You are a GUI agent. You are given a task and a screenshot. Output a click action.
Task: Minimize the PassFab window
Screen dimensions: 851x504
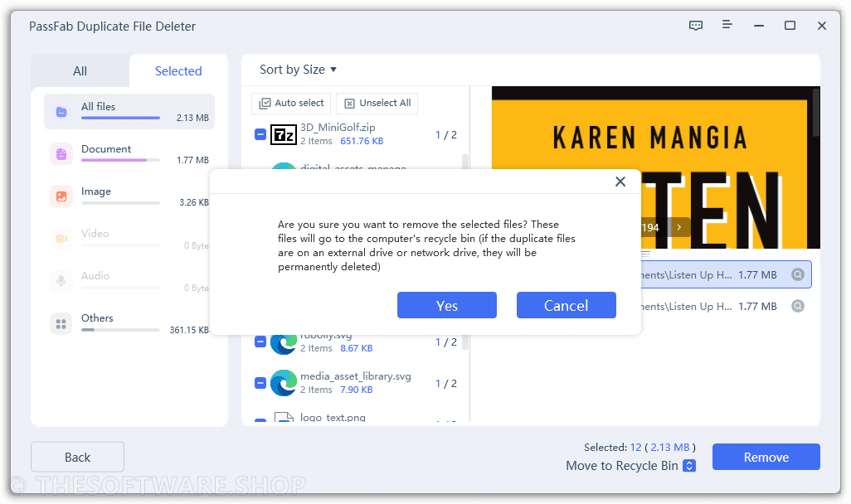point(759,26)
